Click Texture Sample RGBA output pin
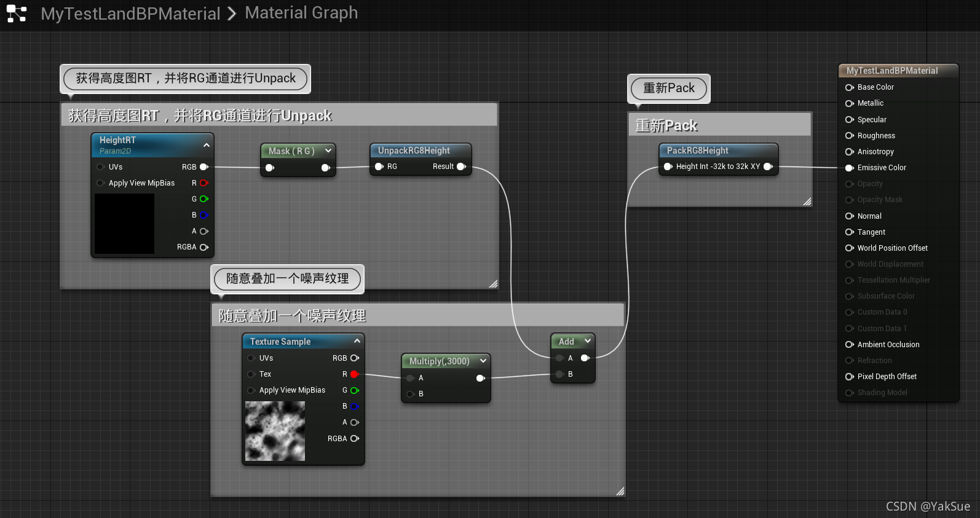The image size is (980, 518). click(x=355, y=439)
